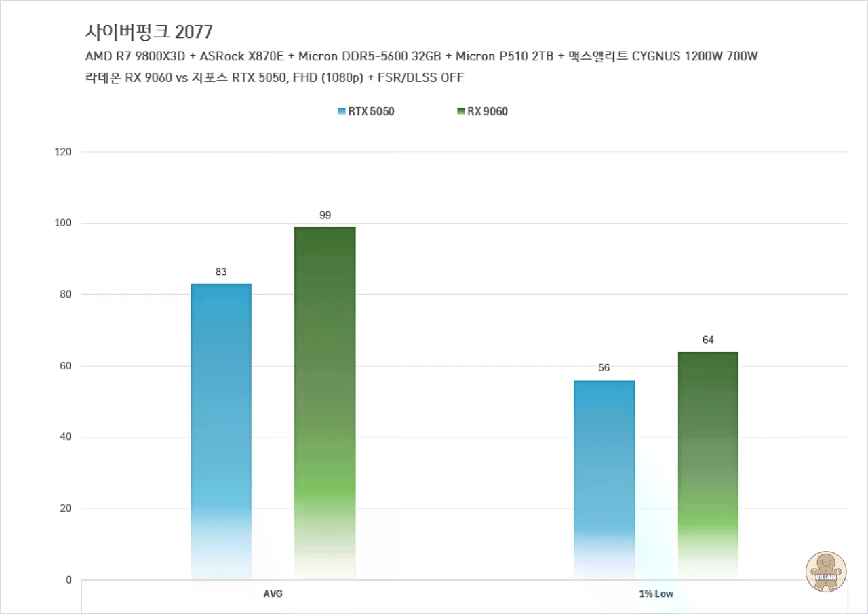Click the y-axis value 80
868x614 pixels.
[x=66, y=294]
